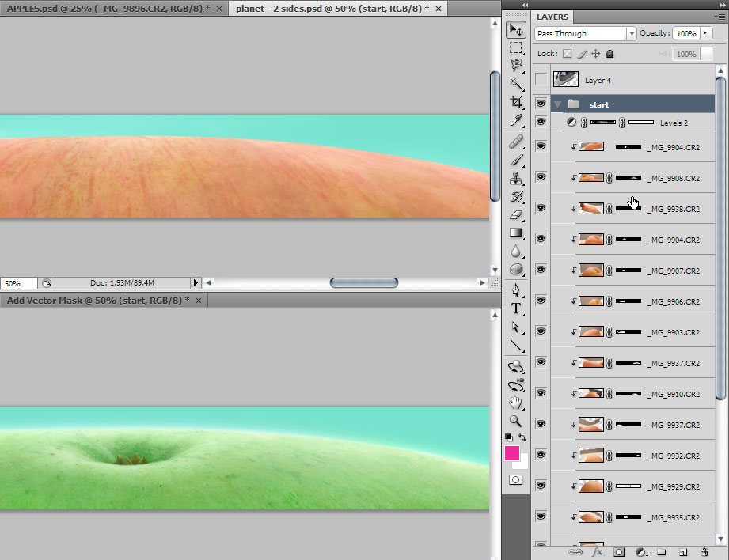Viewport: 729px width, 560px height.
Task: Click the 50% zoom level field
Action: click(x=19, y=283)
